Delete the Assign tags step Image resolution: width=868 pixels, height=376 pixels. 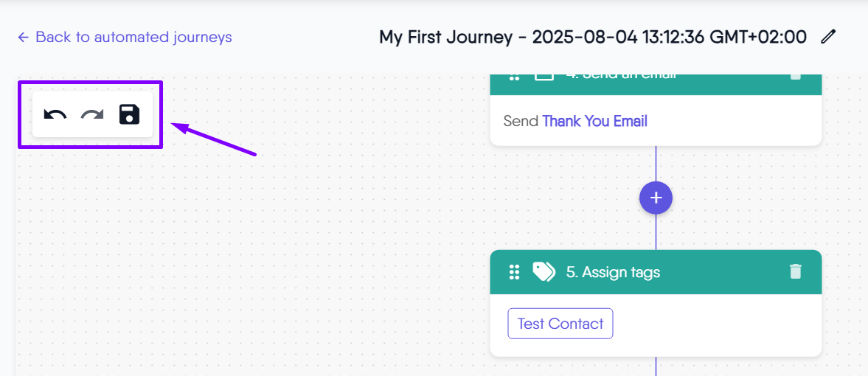click(795, 271)
